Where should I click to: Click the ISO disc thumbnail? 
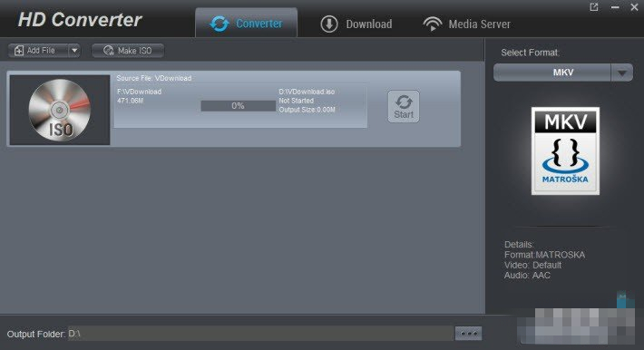click(x=60, y=110)
